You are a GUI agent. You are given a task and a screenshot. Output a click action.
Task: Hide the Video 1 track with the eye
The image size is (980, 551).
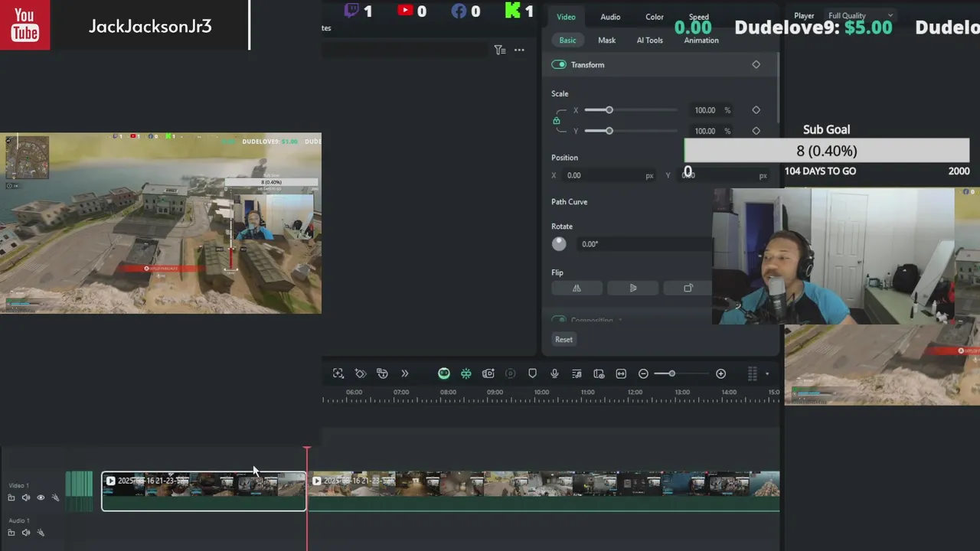coord(41,497)
